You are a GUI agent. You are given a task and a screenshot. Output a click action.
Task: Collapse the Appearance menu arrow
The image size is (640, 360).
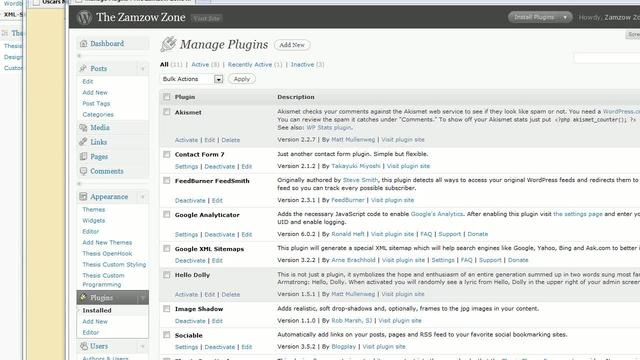(x=143, y=197)
